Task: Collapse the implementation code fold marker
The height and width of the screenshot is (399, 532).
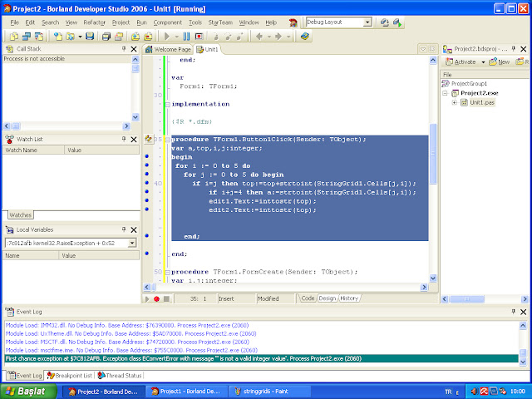Action: 167,105
